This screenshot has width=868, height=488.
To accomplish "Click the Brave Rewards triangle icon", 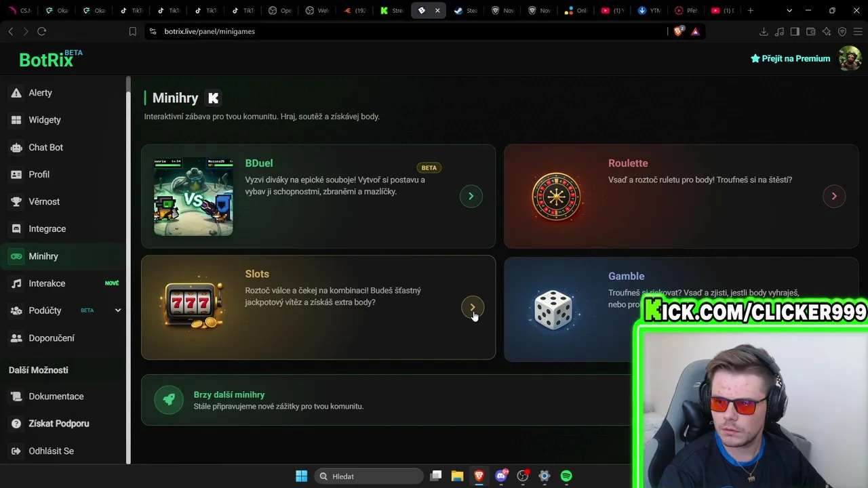I will (x=695, y=31).
